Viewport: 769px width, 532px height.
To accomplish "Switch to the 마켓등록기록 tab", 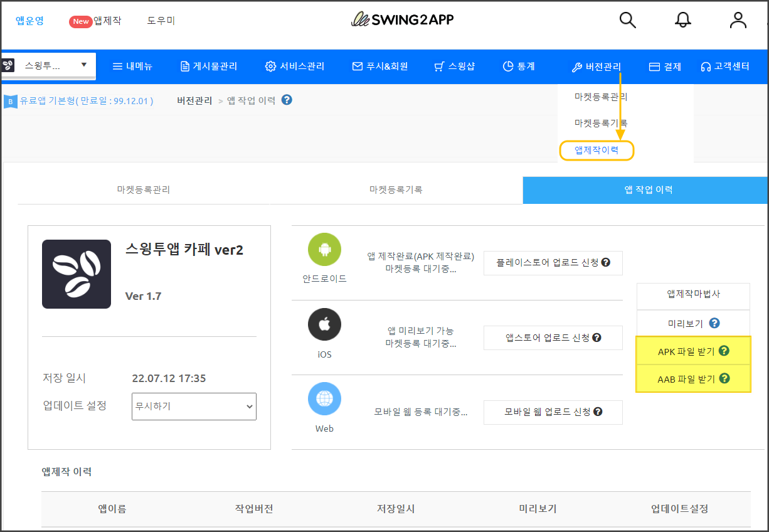I will [395, 189].
